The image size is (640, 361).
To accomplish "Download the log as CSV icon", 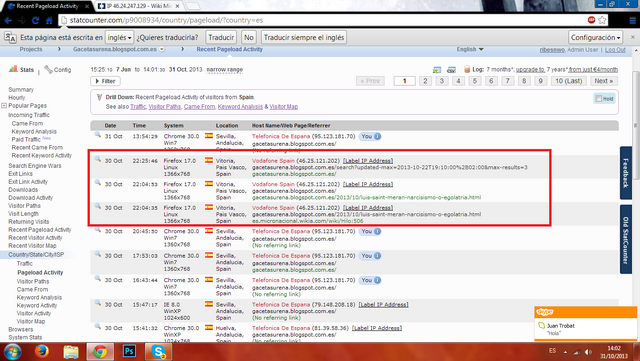I will coord(451,70).
